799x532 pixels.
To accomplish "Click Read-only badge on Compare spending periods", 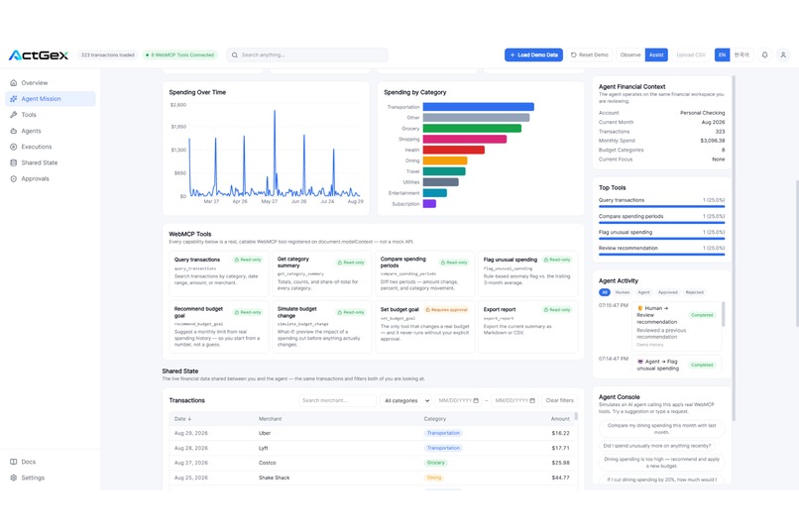I will (x=453, y=263).
